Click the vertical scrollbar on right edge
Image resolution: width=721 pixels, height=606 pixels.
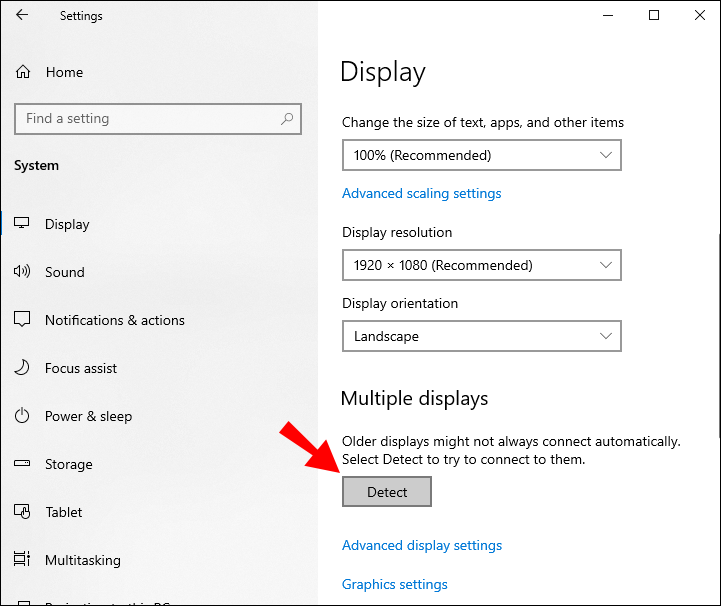(x=719, y=336)
